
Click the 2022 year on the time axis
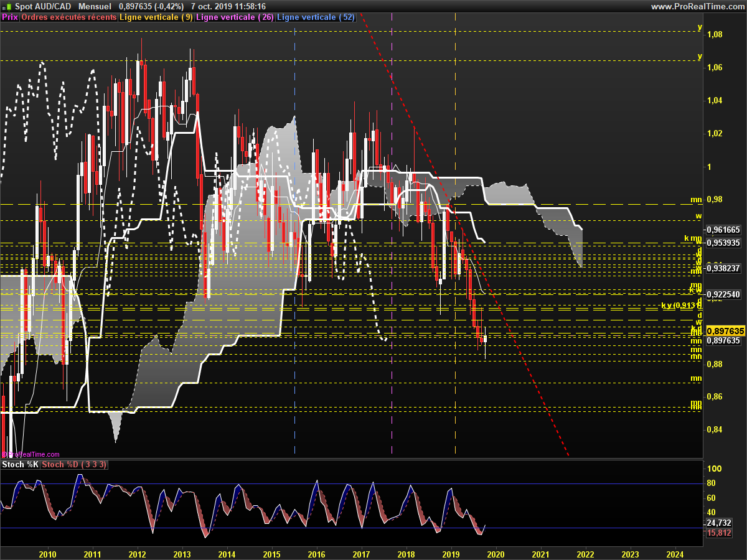pyautogui.click(x=585, y=554)
